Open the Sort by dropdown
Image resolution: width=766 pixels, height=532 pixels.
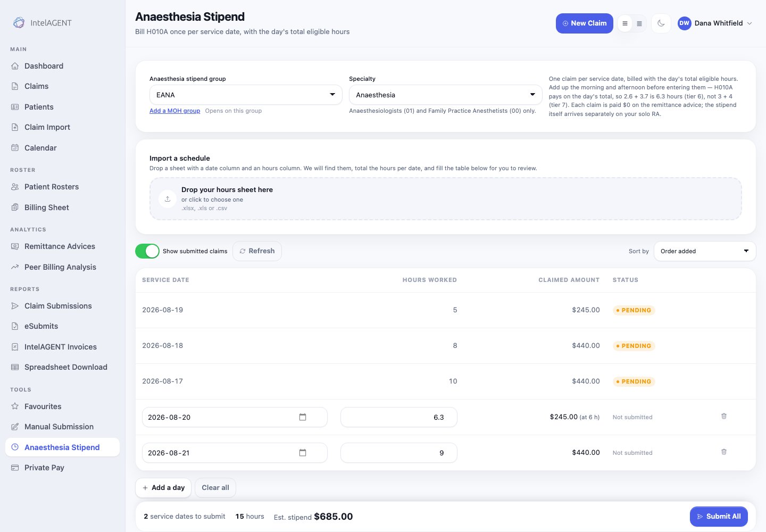[705, 251]
